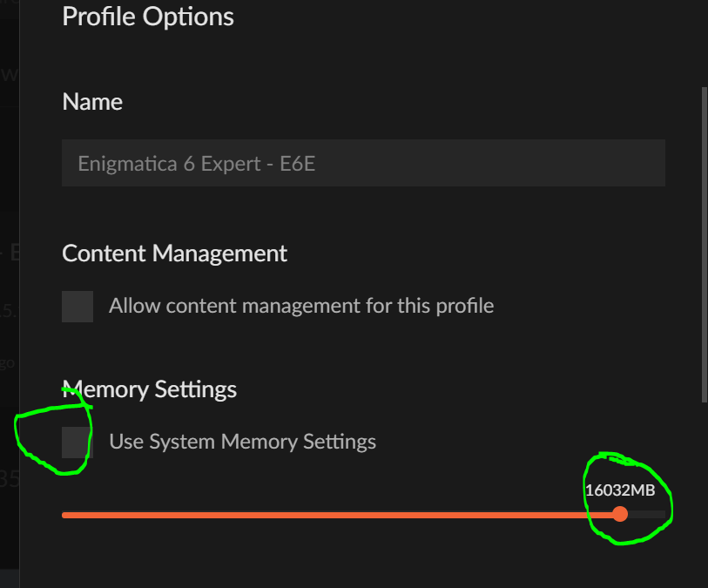Click the "Enigmatica 6 Expert - E6E" placeholder text
Screen dimensions: 708x588
pos(196,163)
